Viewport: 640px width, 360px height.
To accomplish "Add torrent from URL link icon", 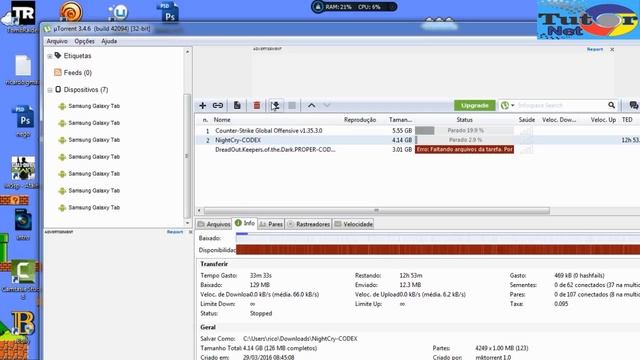I will [x=218, y=105].
